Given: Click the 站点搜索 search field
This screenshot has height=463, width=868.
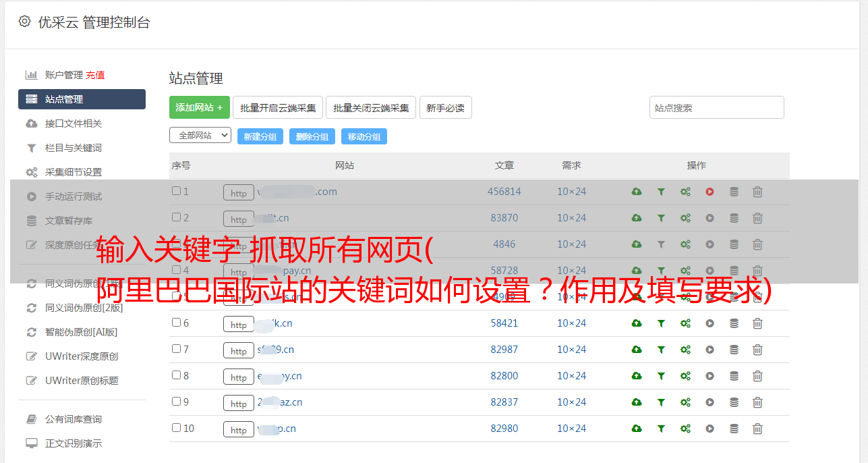Looking at the screenshot, I should pos(717,107).
